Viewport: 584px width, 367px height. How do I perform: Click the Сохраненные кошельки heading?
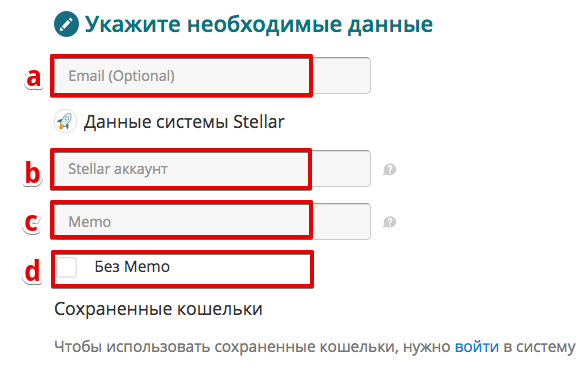158,309
